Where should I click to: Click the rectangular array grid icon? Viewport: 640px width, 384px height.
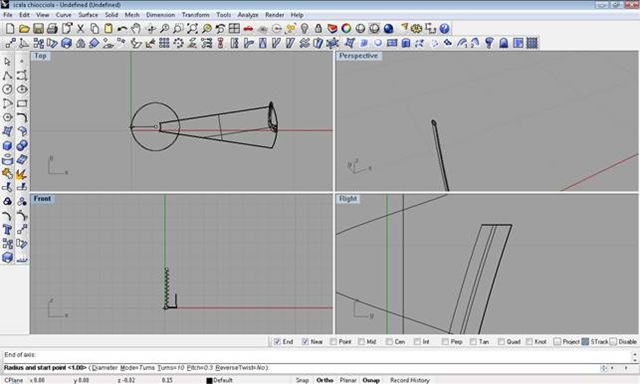164,43
